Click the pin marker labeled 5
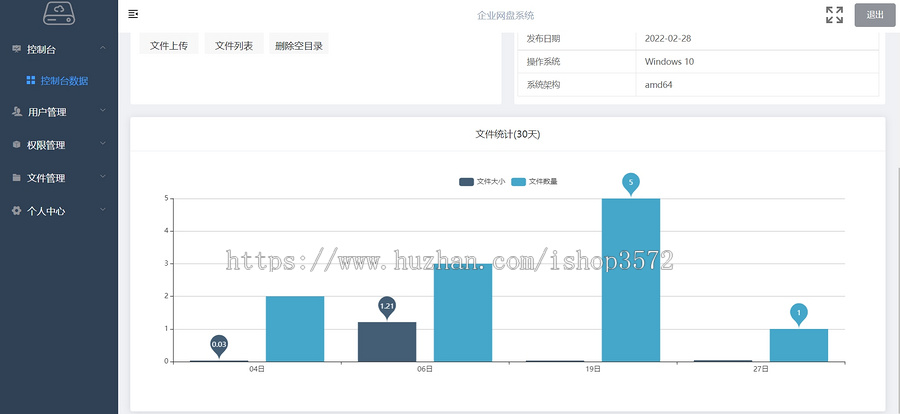The width and height of the screenshot is (900, 414). (x=631, y=184)
